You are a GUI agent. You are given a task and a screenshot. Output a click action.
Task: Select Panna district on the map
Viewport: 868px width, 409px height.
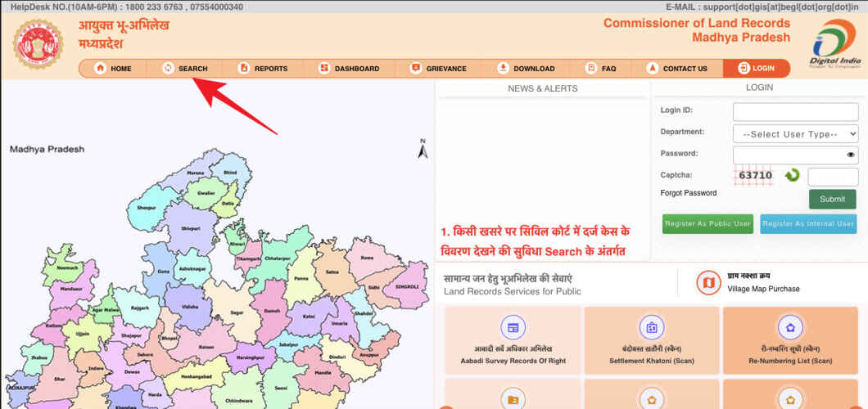pyautogui.click(x=301, y=279)
